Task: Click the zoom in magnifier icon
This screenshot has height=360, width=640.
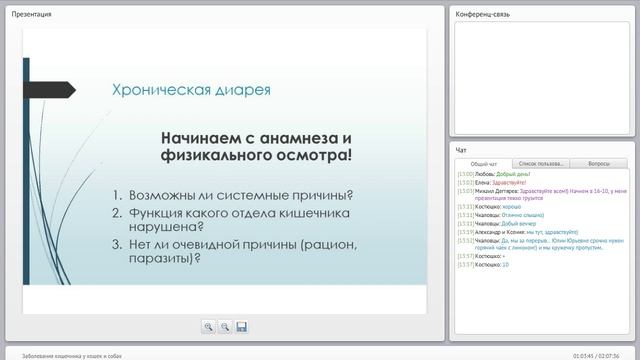Action: (x=208, y=327)
